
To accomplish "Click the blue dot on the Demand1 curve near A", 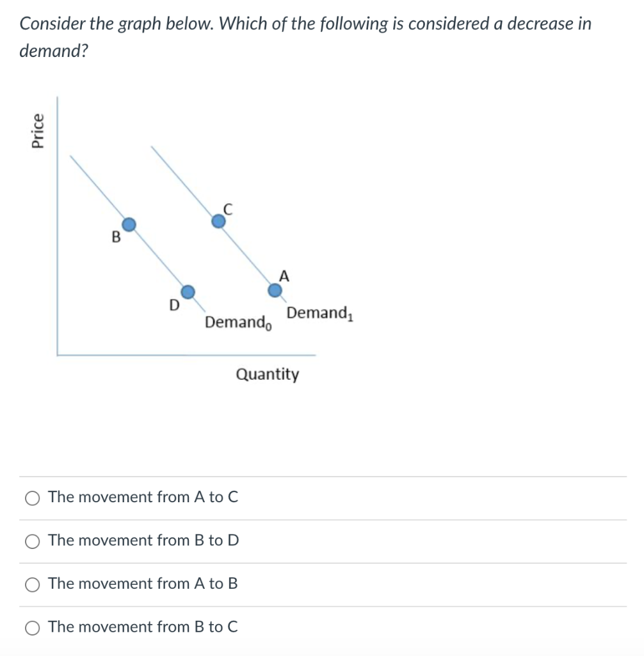I will coord(275,290).
